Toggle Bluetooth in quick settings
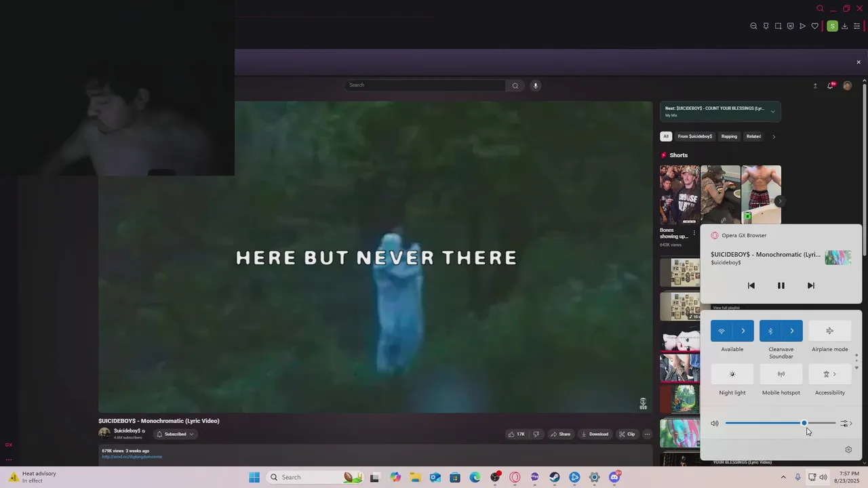Image resolution: width=868 pixels, height=488 pixels. point(770,331)
